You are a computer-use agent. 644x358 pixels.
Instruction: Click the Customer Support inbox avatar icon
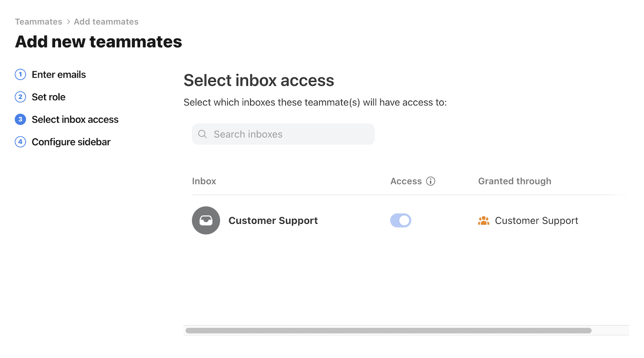(x=206, y=220)
